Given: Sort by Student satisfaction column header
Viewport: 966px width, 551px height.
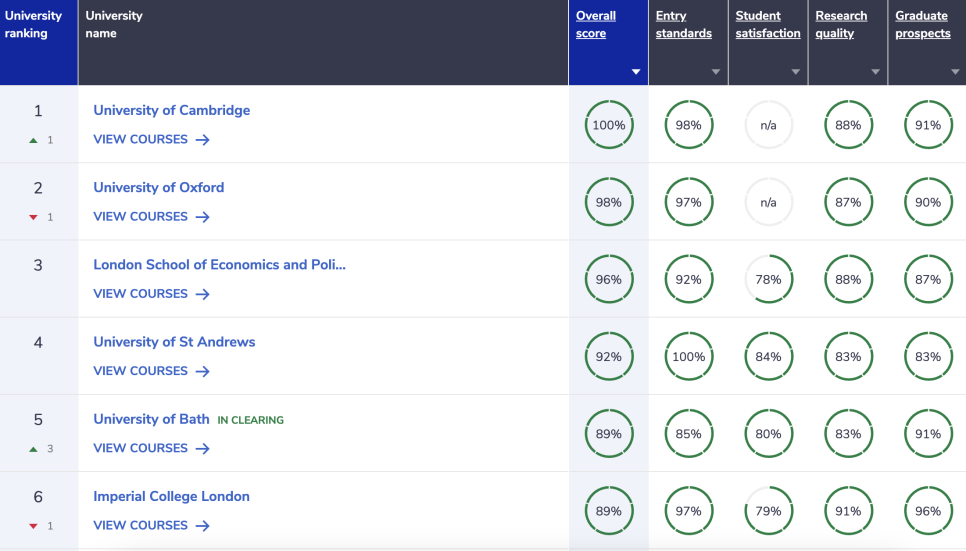Looking at the screenshot, I should pyautogui.click(x=768, y=25).
